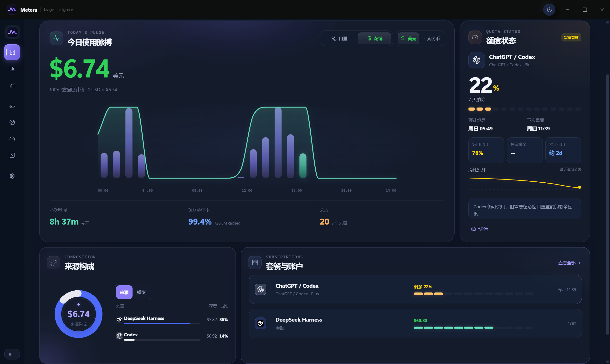Open the dashboard grid icon in sidebar
The height and width of the screenshot is (364, 610).
coord(12,52)
